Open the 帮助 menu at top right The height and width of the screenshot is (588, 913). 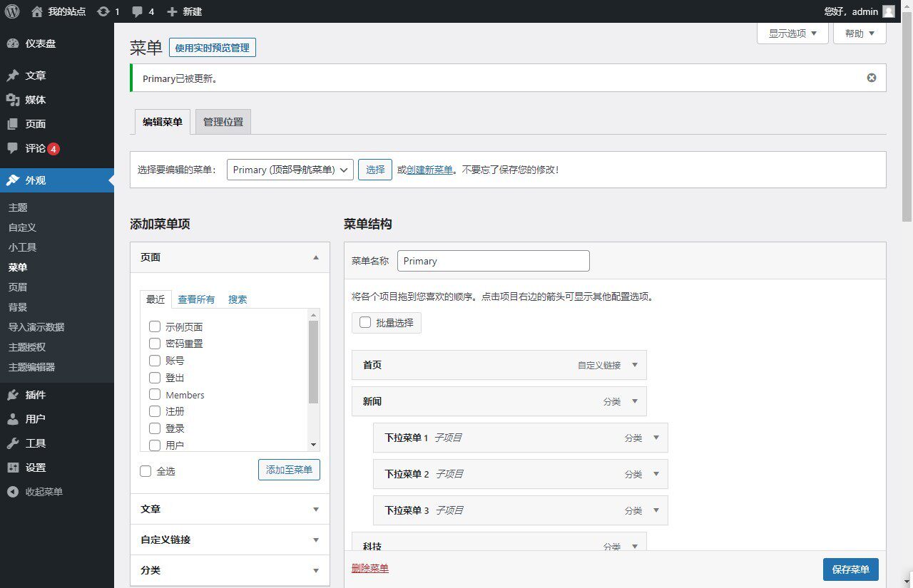pyautogui.click(x=859, y=33)
